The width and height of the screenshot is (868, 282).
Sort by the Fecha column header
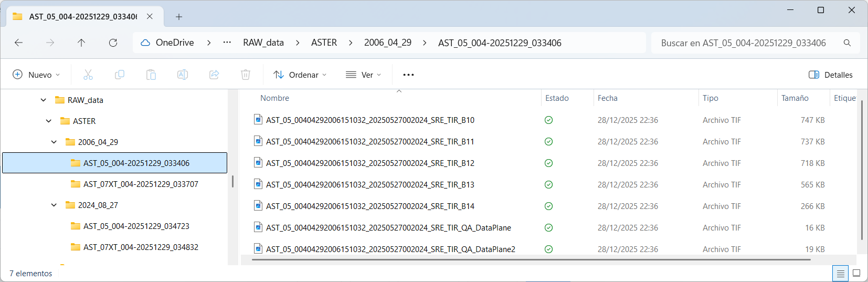(x=608, y=98)
